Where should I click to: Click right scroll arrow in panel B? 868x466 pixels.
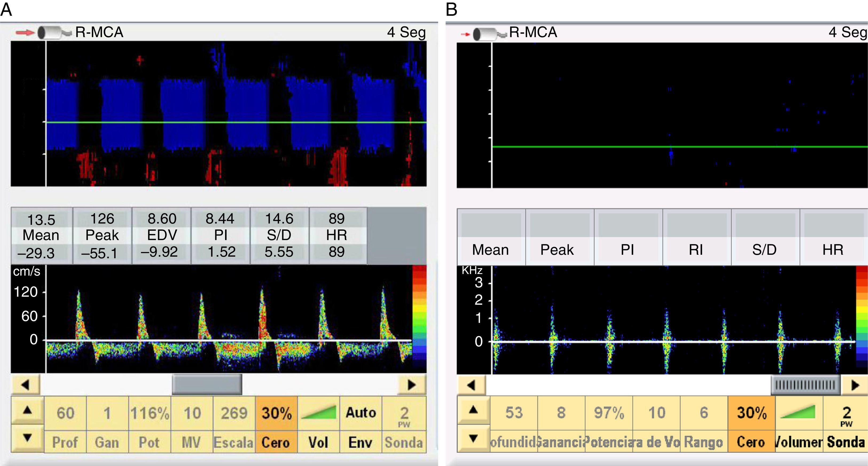tap(855, 385)
